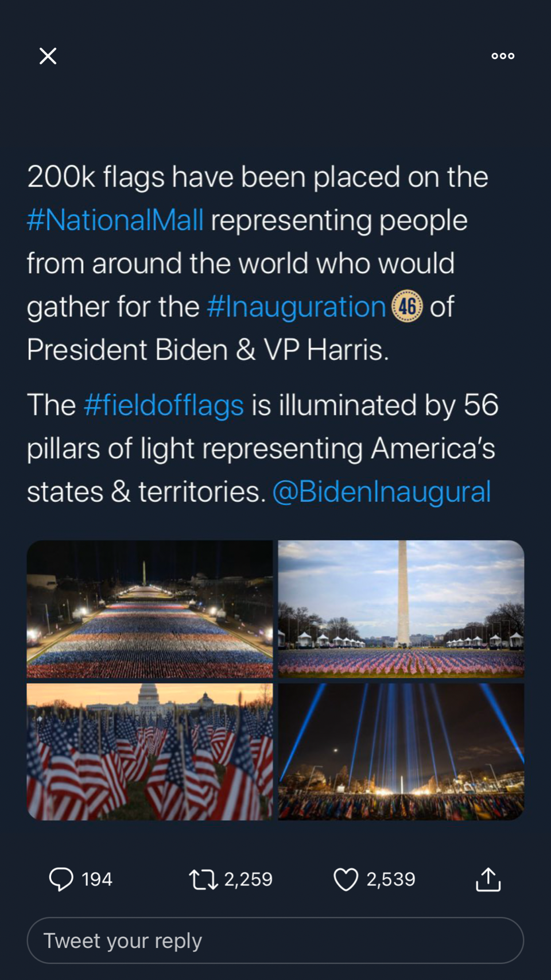Follow the #fieldofflags hashtag link

164,405
